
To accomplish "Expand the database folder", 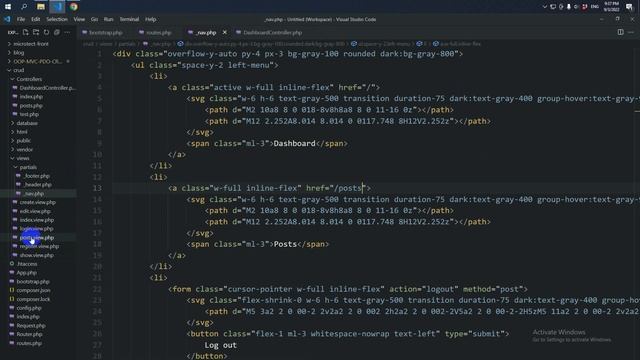I will [27, 123].
